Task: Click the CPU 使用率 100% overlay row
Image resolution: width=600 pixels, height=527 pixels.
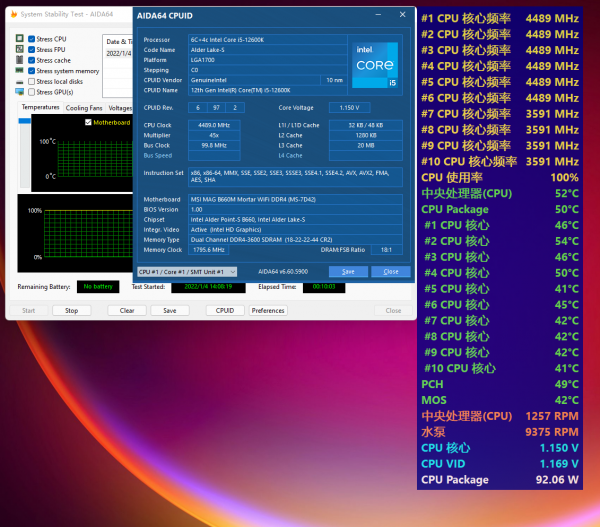Action: 500,178
